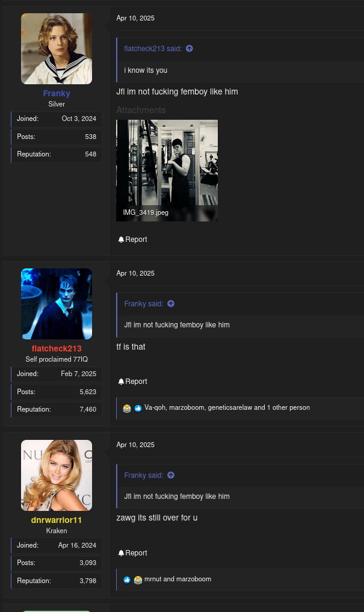Visit the flatcheck213 username profile link
364x612 pixels.
(x=57, y=348)
